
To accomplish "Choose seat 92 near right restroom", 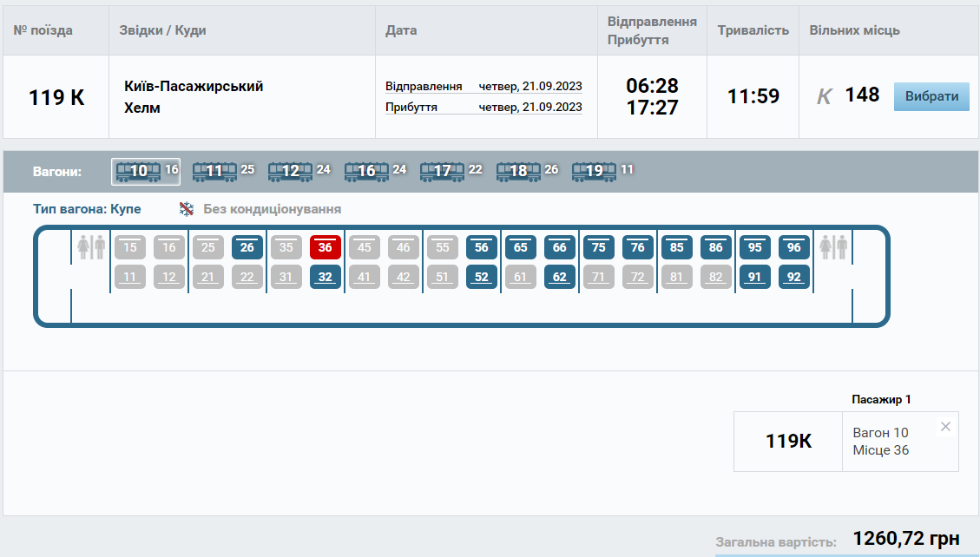I will coord(794,278).
